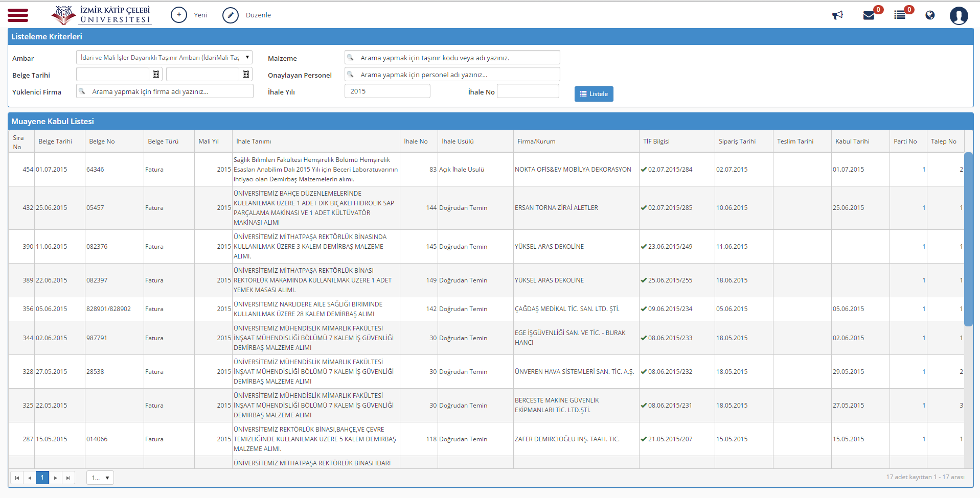Viewport: 980px width, 498px height.
Task: Open the globe language icon
Action: pos(930,15)
